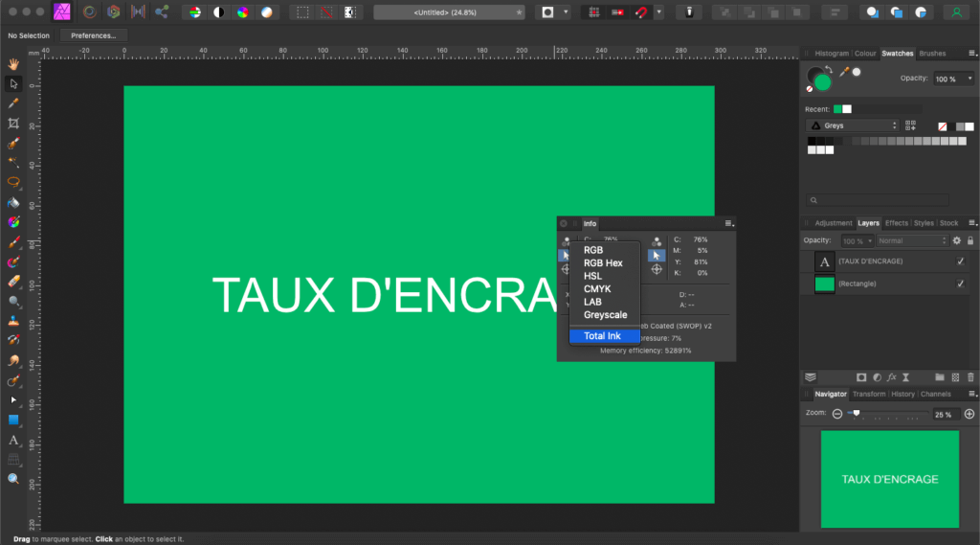This screenshot has width=980, height=545.
Task: Click the Select All marquee icon
Action: click(302, 12)
